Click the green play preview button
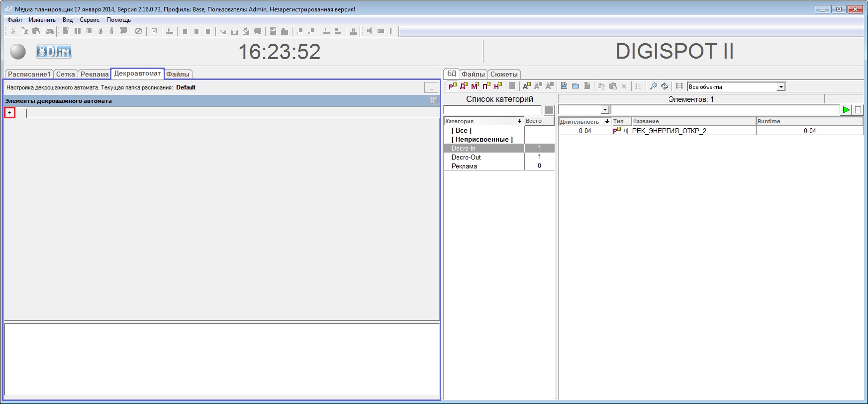Viewport: 868px width, 404px height. tap(846, 110)
